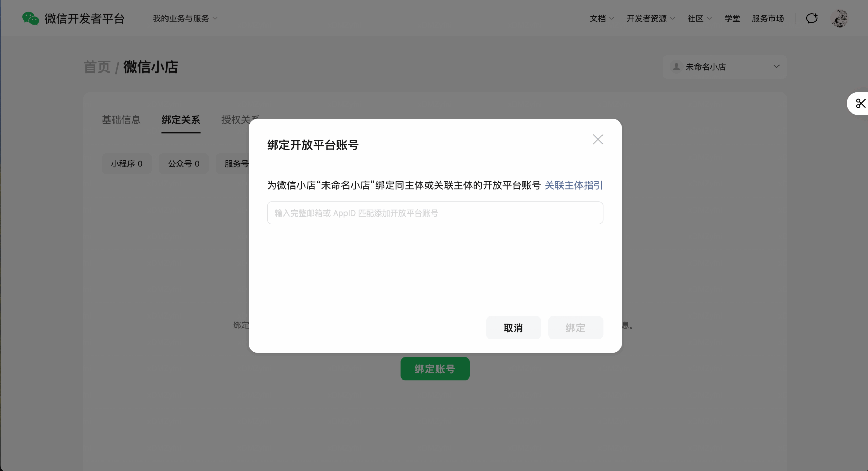Click the shop profile icon beside 未命名小店
This screenshot has width=868, height=471.
pyautogui.click(x=676, y=67)
